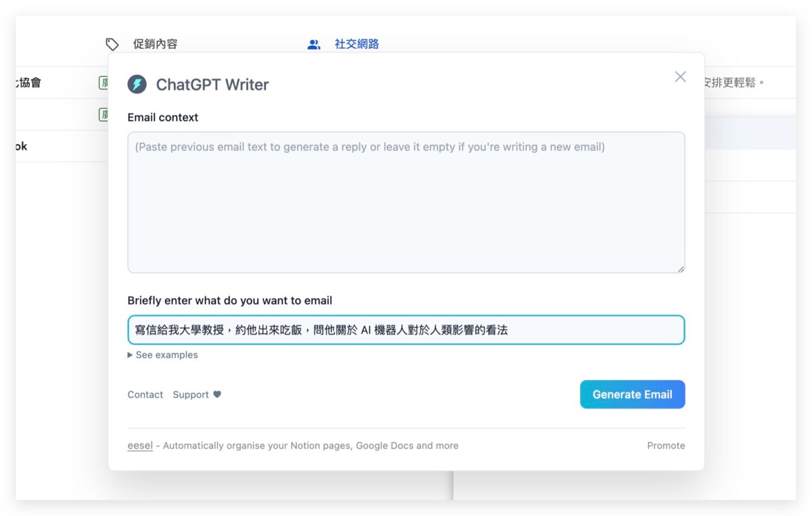
Task: Click the 'Briefly enter what do you want to email' label
Action: (230, 300)
